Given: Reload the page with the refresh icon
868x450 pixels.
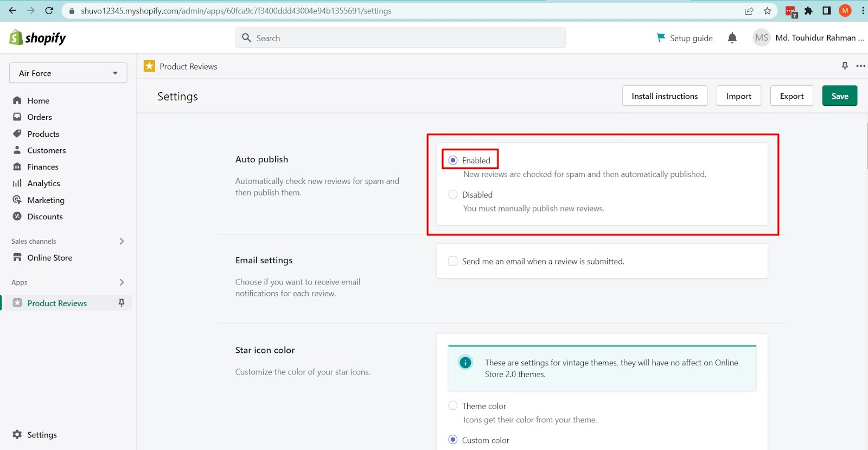Looking at the screenshot, I should [x=49, y=10].
